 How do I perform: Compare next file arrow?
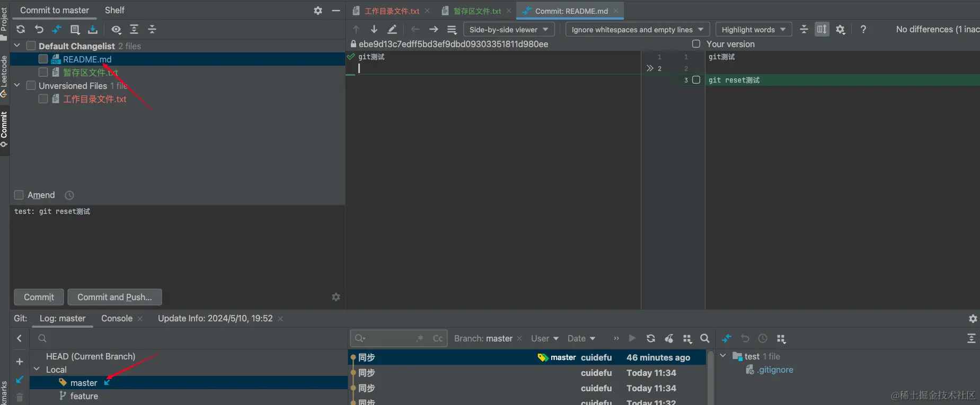click(x=434, y=30)
